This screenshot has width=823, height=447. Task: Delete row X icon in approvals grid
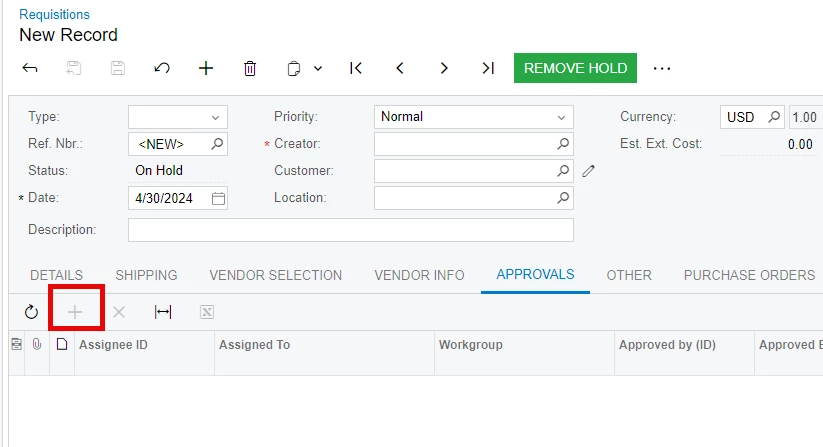[x=119, y=312]
